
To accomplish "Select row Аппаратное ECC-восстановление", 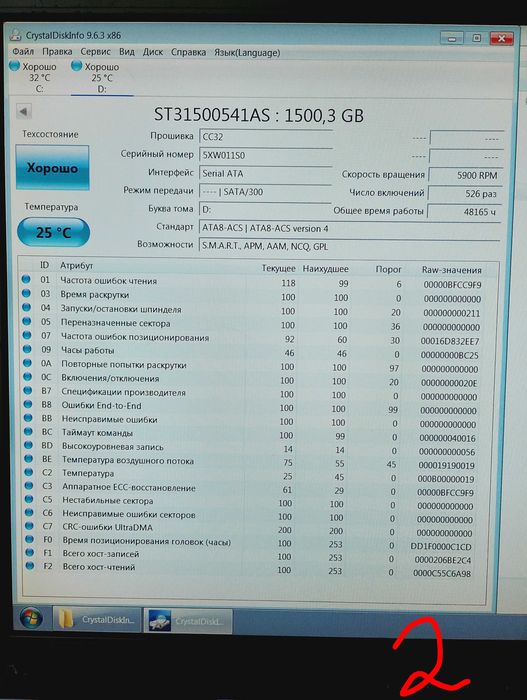I will pos(250,489).
